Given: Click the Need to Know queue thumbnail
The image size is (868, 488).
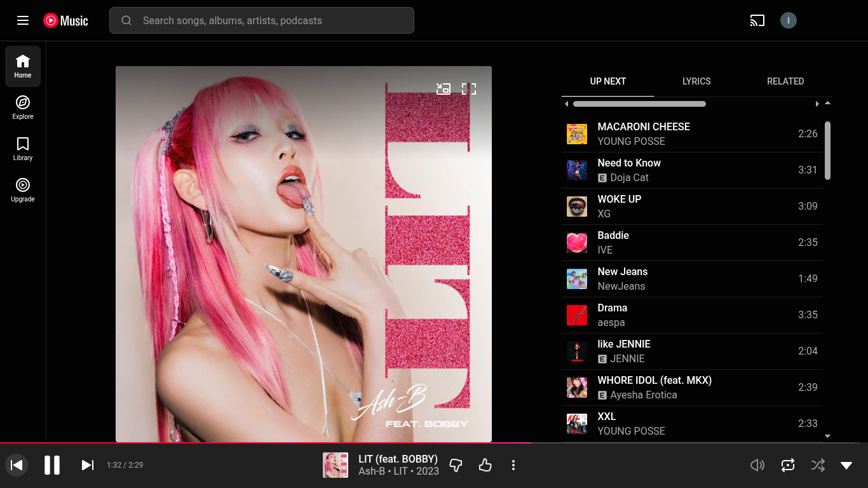Looking at the screenshot, I should click(x=577, y=170).
